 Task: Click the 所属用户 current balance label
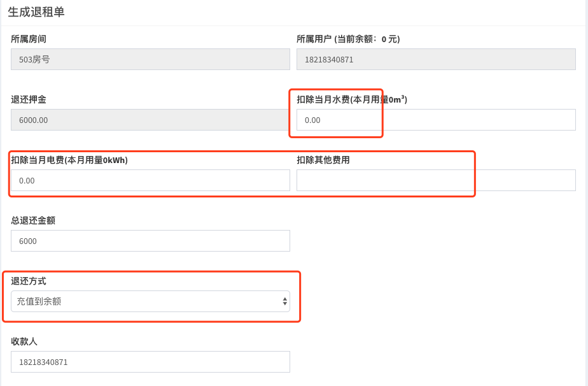(x=348, y=39)
